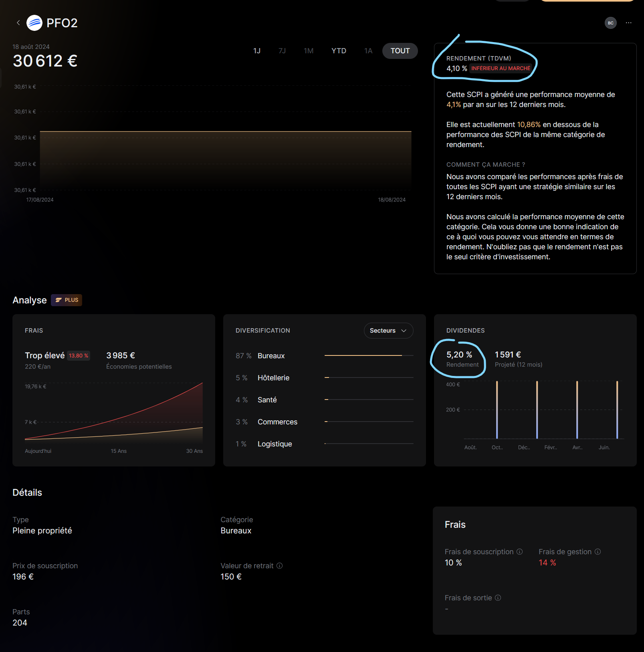
Task: Click the Pleine propriété type value
Action: tap(42, 531)
